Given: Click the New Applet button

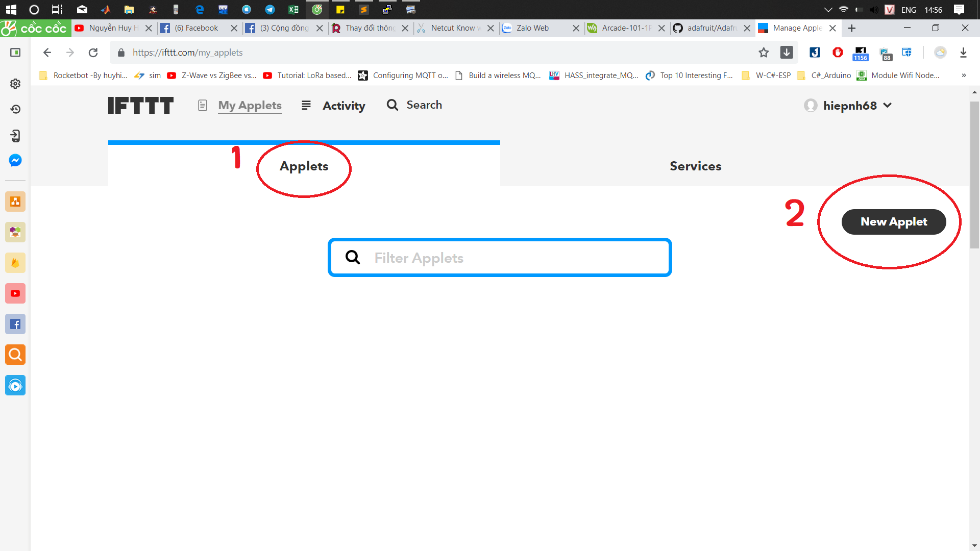Looking at the screenshot, I should [x=894, y=222].
